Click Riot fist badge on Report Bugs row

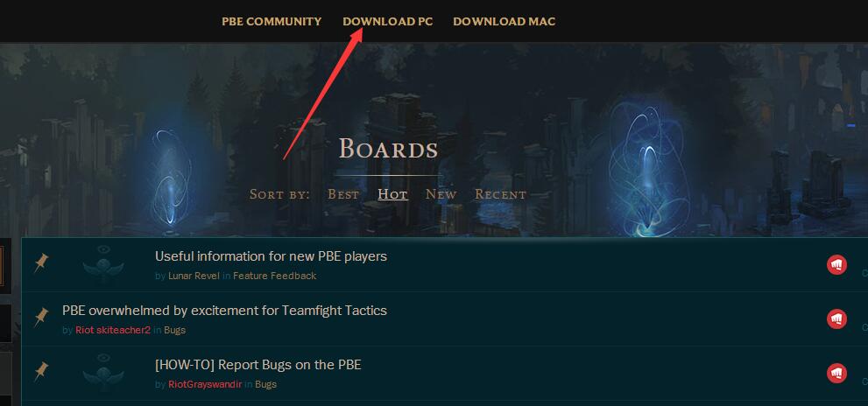[836, 374]
